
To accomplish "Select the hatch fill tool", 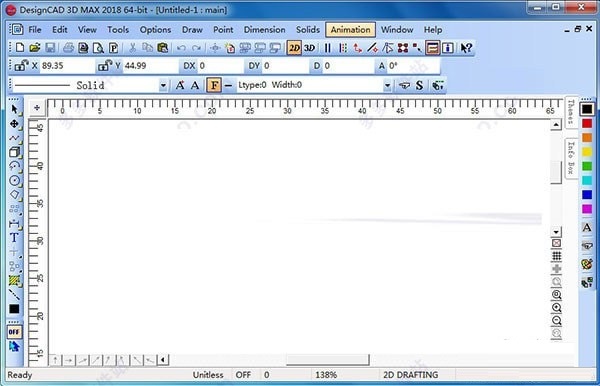I will click(14, 280).
